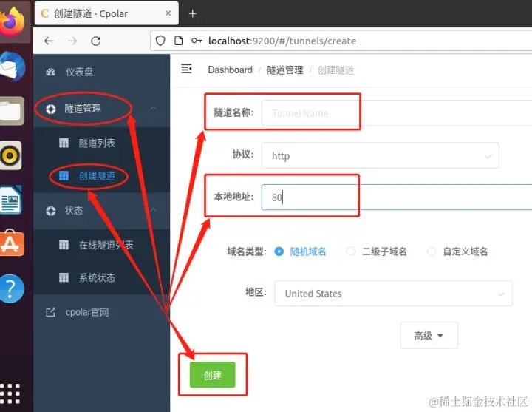
Task: Go back in browser history
Action: (49, 41)
